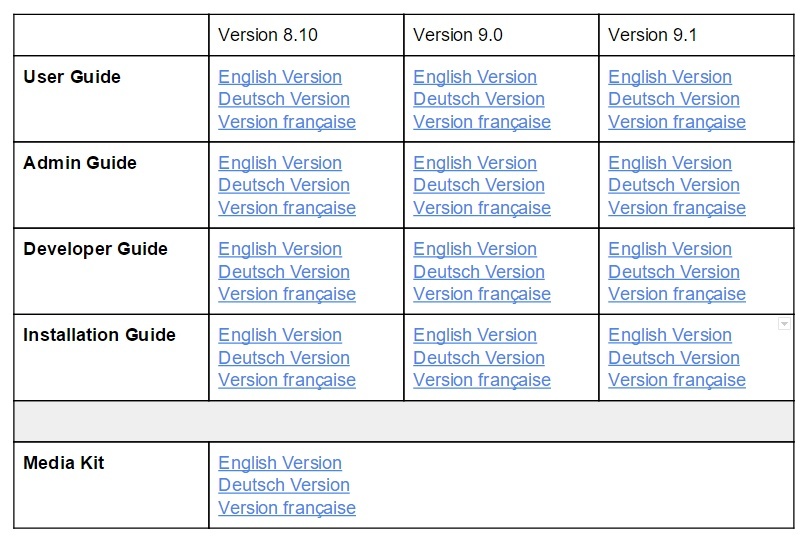The height and width of the screenshot is (541, 810).
Task: Open Developer Guide Deutsch Version for 9.0
Action: tap(478, 272)
